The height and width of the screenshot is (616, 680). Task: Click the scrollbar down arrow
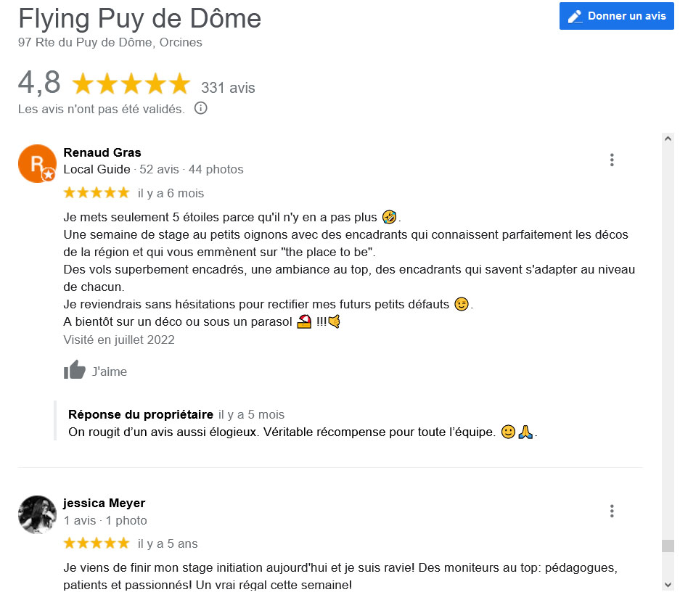[x=668, y=585]
